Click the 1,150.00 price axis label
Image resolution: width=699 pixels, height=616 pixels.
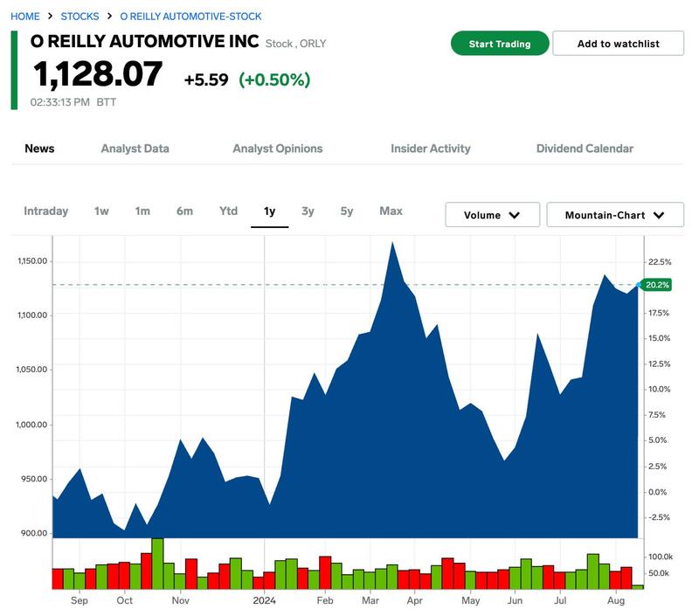tap(32, 261)
